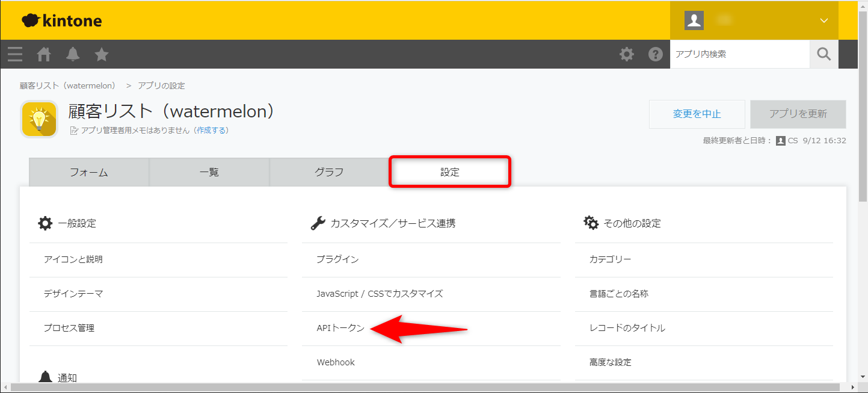The height and width of the screenshot is (393, 868).
Task: Open the favorites star icon
Action: pos(102,55)
